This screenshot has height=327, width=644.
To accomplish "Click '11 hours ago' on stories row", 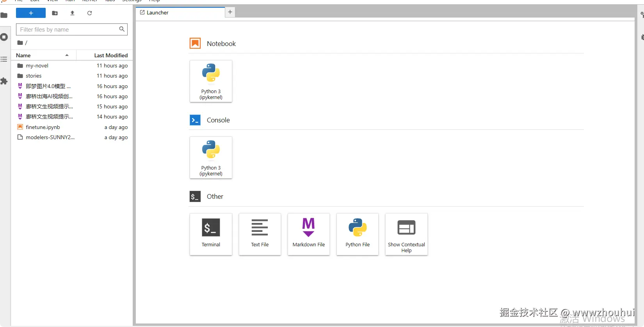I will [x=112, y=76].
